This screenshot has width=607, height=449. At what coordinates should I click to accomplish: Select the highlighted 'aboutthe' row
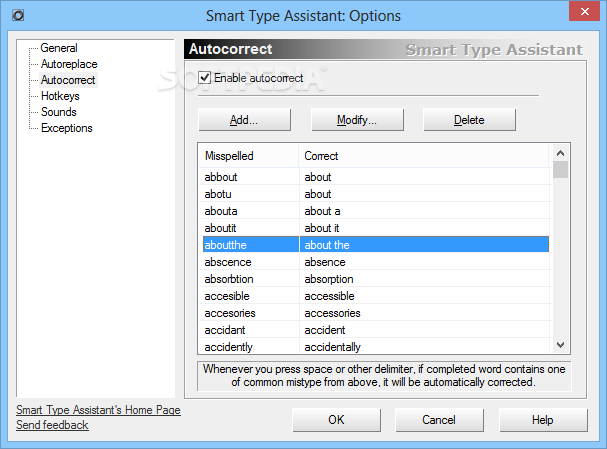[x=375, y=245]
